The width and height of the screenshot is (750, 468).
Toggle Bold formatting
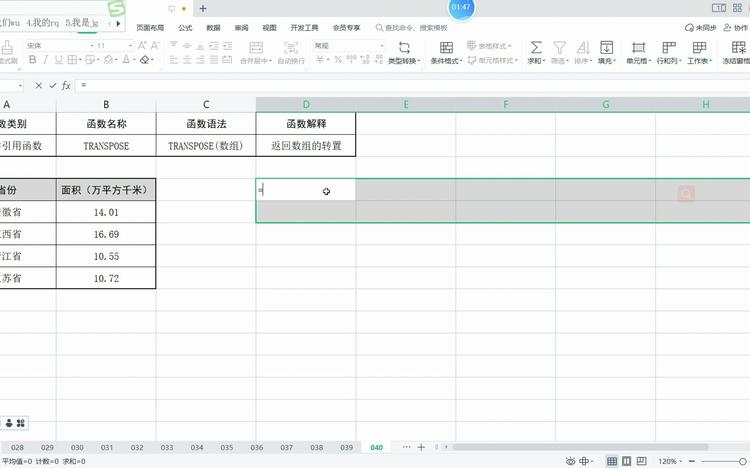click(x=33, y=60)
